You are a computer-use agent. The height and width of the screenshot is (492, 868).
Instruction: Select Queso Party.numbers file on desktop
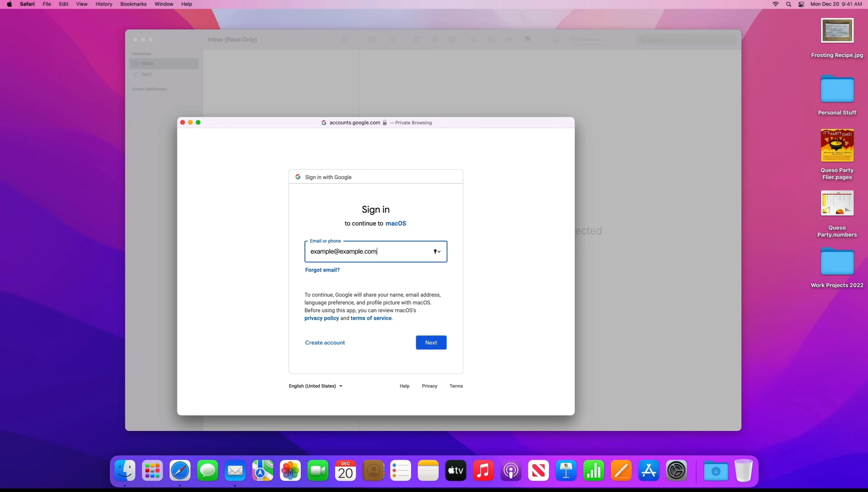pyautogui.click(x=837, y=203)
